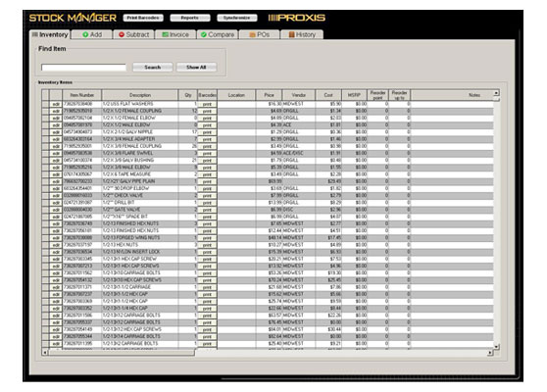Click print barcode for 1/2 USS FLAT WASHERS
This screenshot has height=392, width=547.
tap(207, 104)
